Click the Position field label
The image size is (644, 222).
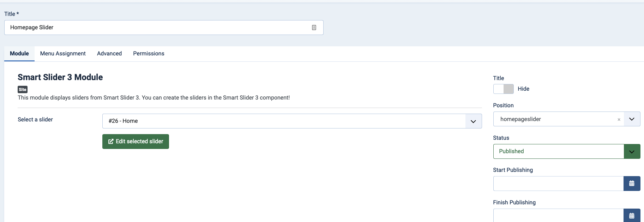(x=503, y=106)
